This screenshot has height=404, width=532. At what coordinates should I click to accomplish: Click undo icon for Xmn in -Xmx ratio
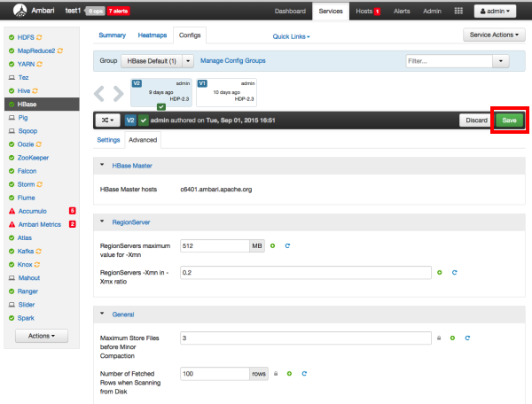tap(454, 273)
